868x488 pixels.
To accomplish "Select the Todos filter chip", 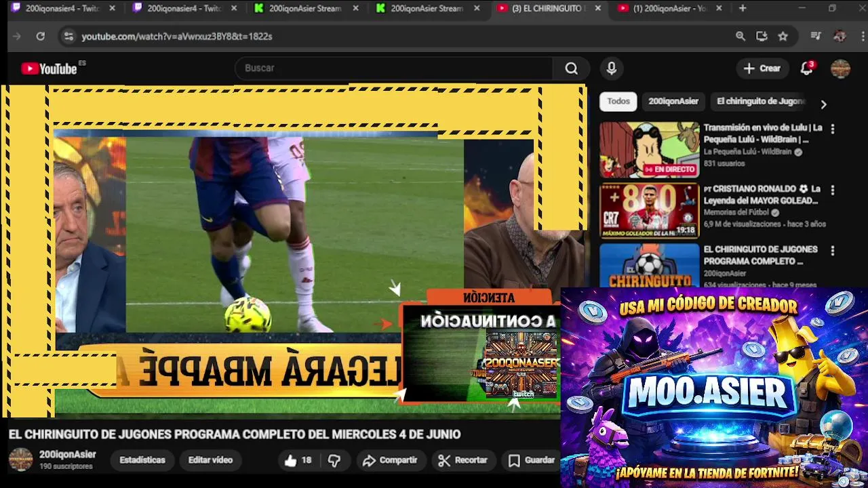I will pyautogui.click(x=618, y=102).
